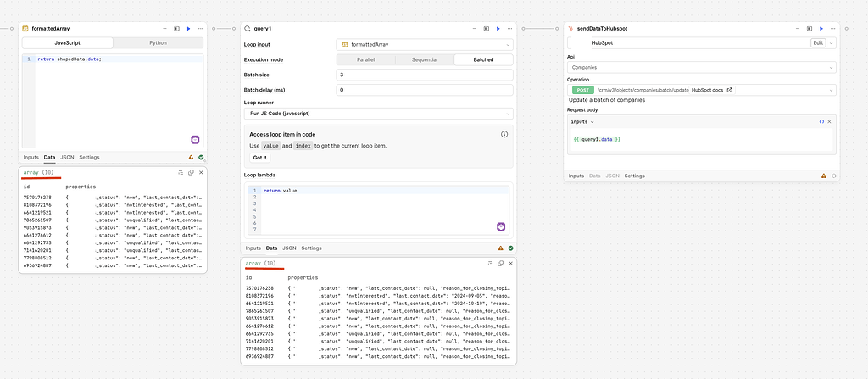Close the formattedArray results panel
Viewport: 868px width, 379px height.
point(201,172)
